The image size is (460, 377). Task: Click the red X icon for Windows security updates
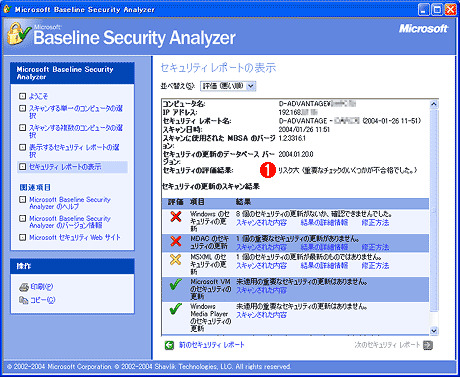tap(176, 217)
